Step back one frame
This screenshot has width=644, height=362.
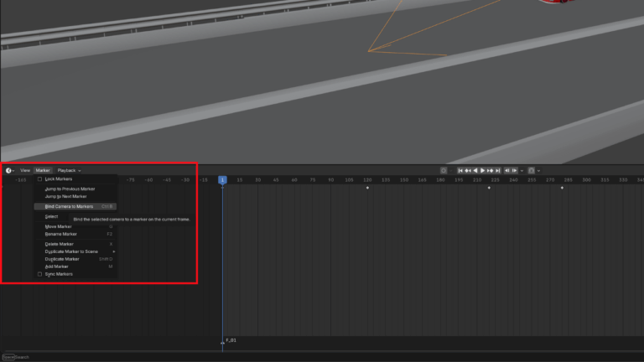tap(507, 170)
